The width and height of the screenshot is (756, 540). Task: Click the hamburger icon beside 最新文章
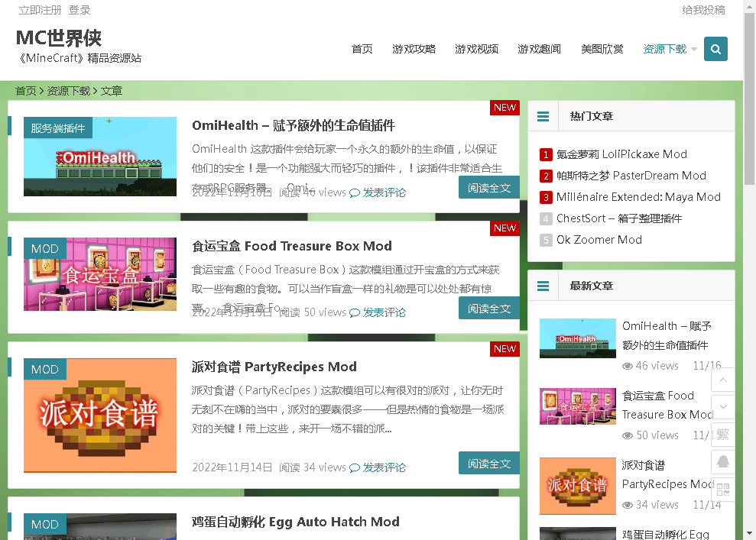[543, 286]
